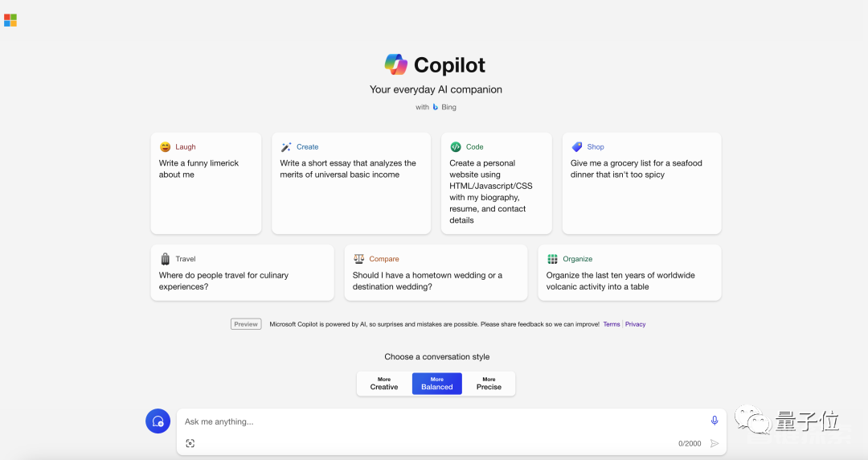Activate the microphone voice input icon

[x=714, y=421]
